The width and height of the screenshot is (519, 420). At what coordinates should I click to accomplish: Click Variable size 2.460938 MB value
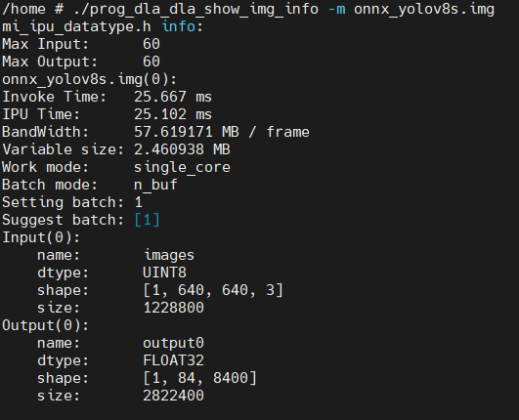tap(182, 149)
